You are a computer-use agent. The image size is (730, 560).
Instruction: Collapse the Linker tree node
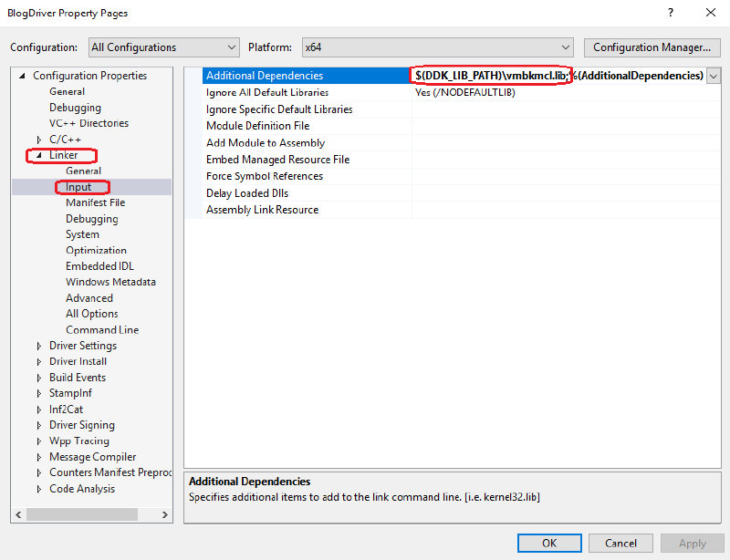tap(39, 156)
